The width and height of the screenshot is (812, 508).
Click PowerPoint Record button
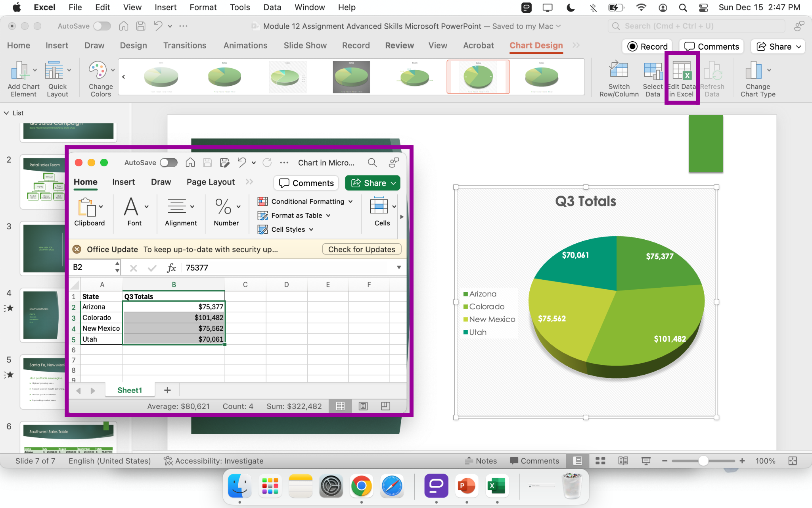coord(647,46)
